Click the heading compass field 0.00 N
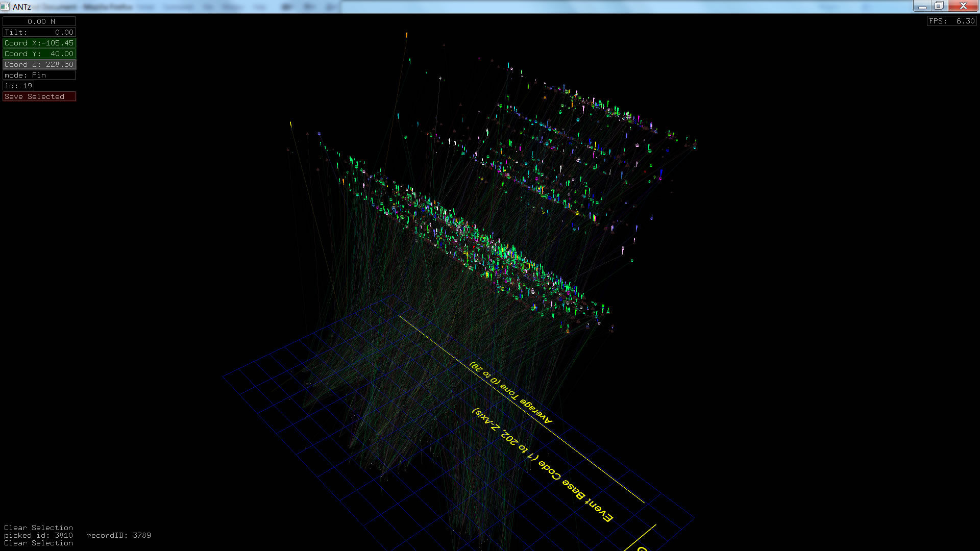This screenshot has width=980, height=551. [39, 21]
